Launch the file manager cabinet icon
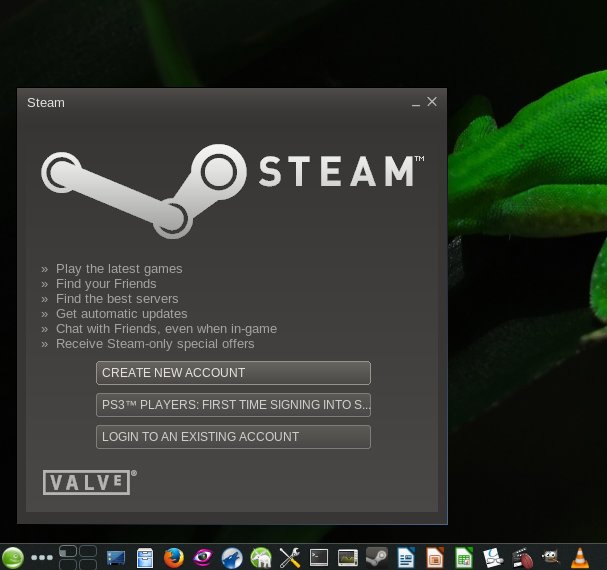The image size is (607, 570). tap(145, 558)
